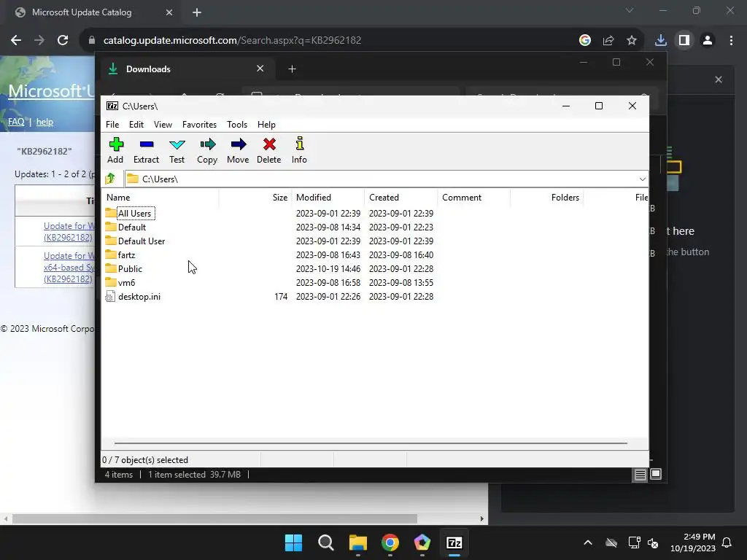The image size is (747, 560).
Task: Click the Chrome address bar URL
Action: coord(232,41)
